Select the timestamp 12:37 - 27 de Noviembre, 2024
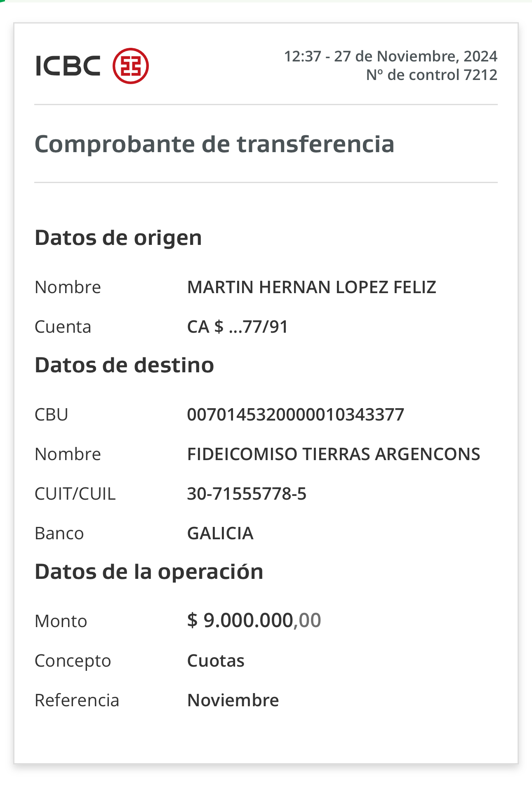532x785 pixels. coord(391,56)
